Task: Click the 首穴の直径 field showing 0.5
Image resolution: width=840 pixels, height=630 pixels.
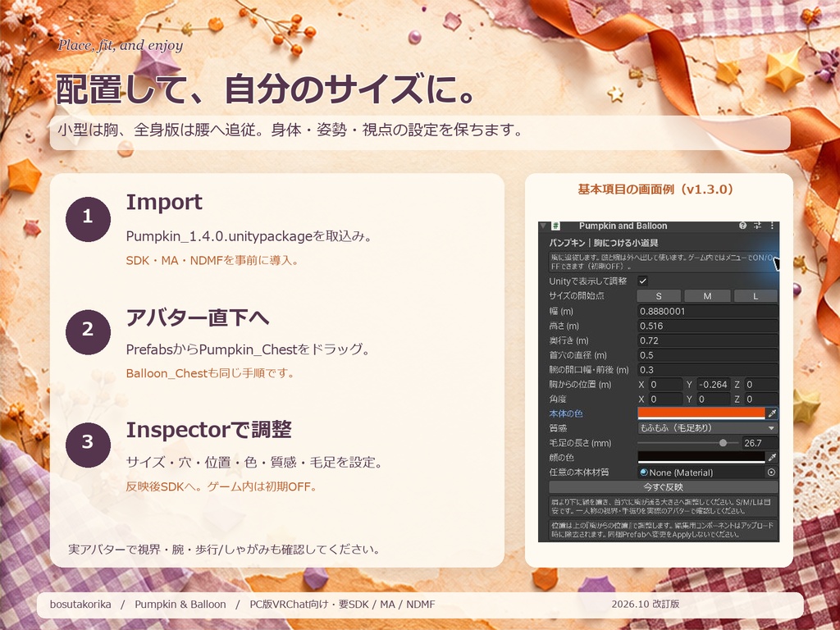Action: coord(707,355)
